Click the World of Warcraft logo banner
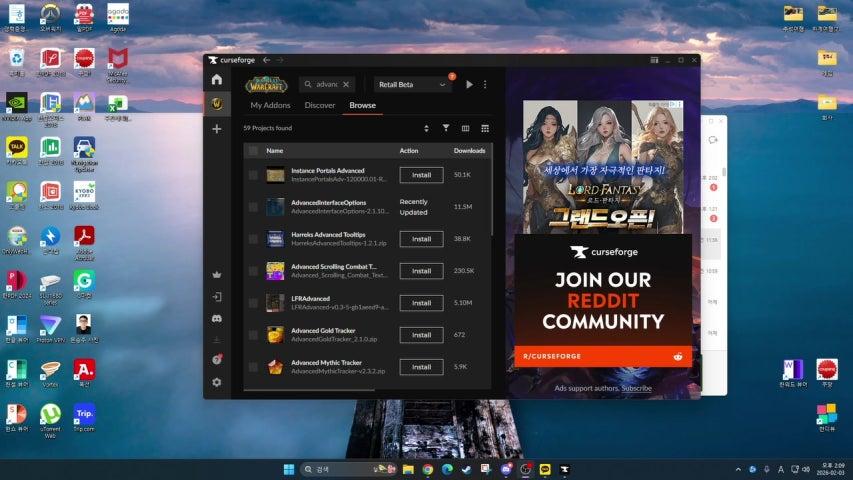 point(266,84)
